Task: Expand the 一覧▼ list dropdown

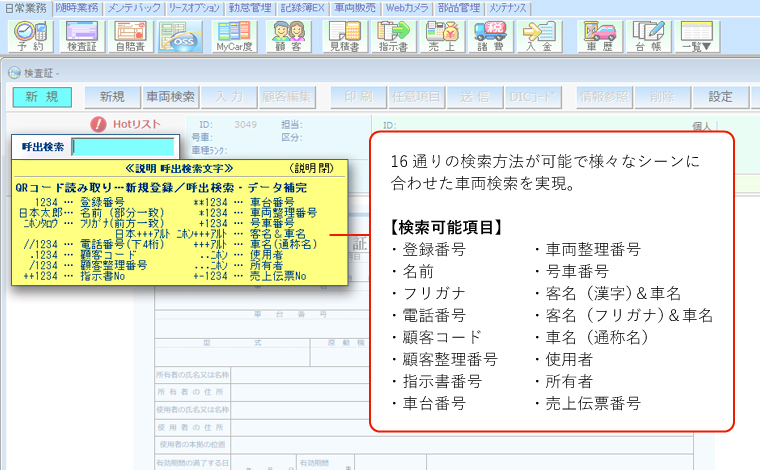Action: click(x=697, y=36)
